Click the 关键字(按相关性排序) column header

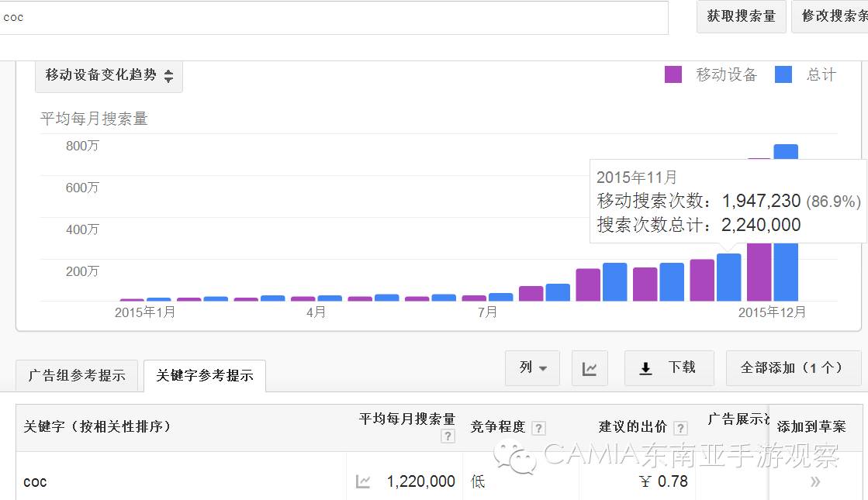[x=98, y=426]
